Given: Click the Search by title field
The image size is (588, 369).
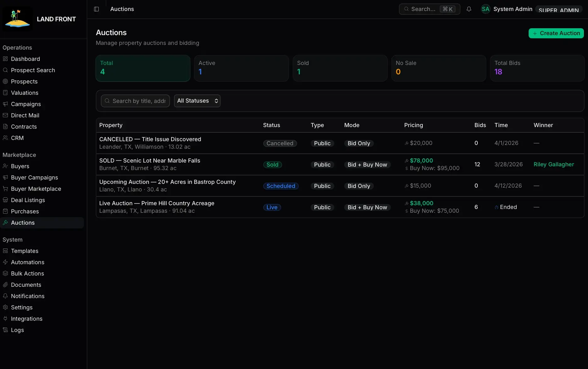Looking at the screenshot, I should click(x=135, y=101).
